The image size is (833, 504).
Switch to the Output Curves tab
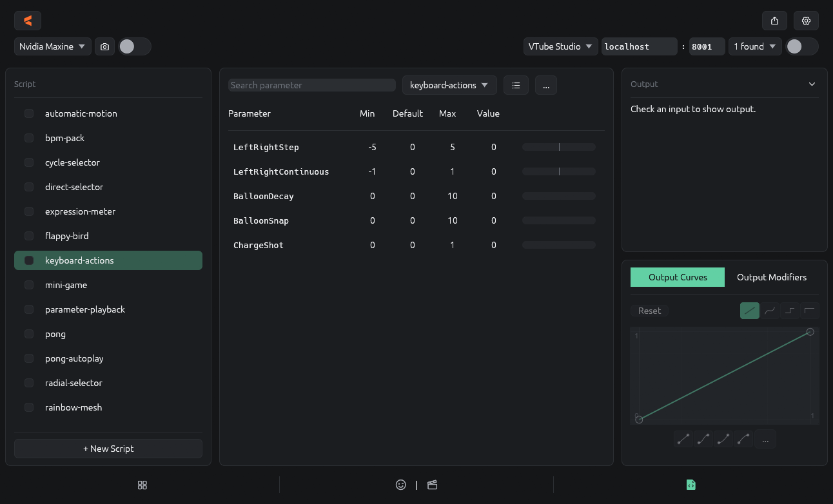coord(678,277)
